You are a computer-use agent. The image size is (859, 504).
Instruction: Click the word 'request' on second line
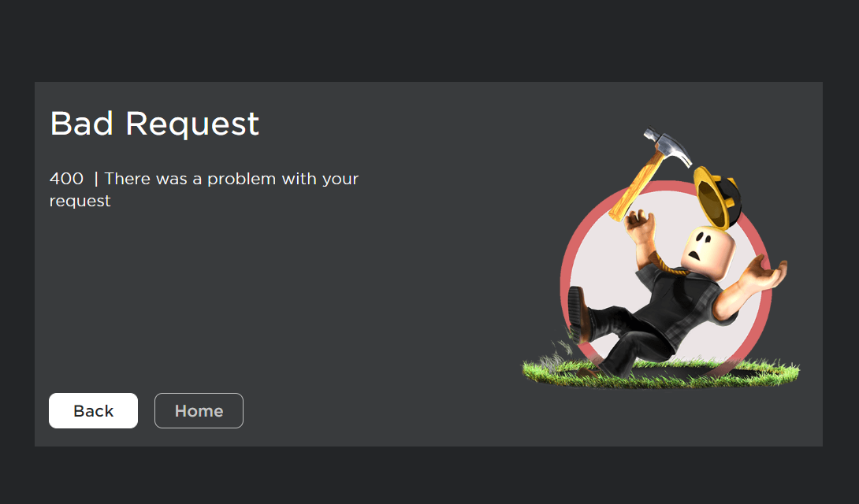(80, 201)
